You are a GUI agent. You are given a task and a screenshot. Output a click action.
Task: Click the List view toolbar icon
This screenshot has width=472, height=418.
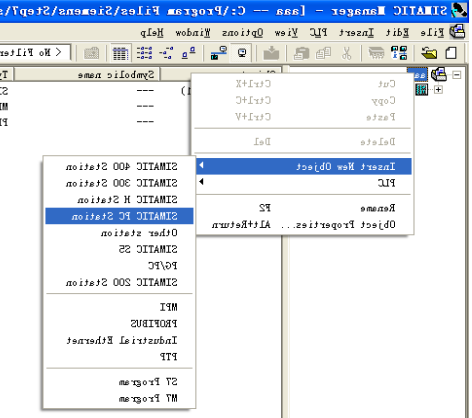click(144, 53)
